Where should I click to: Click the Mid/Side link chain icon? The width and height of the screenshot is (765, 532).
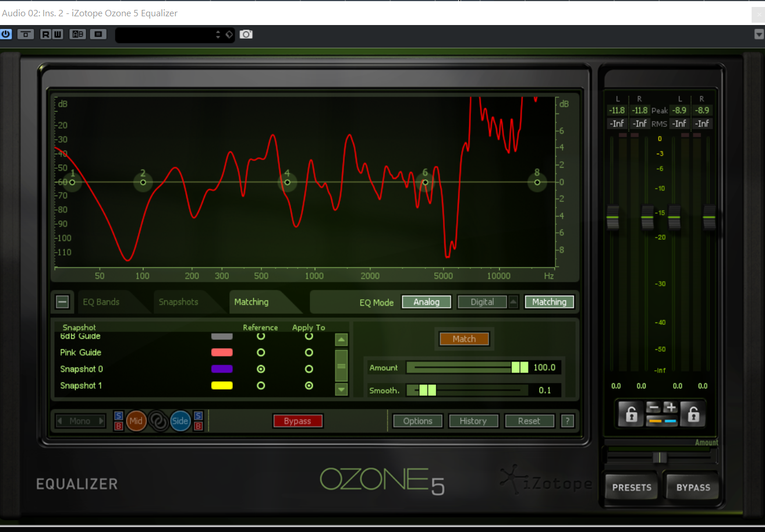pos(158,421)
